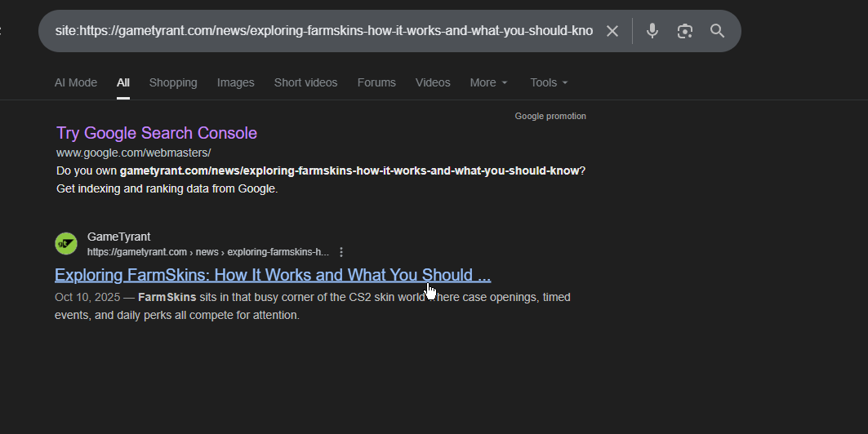The width and height of the screenshot is (868, 434).
Task: Switch to Short videos tab
Action: tap(305, 82)
